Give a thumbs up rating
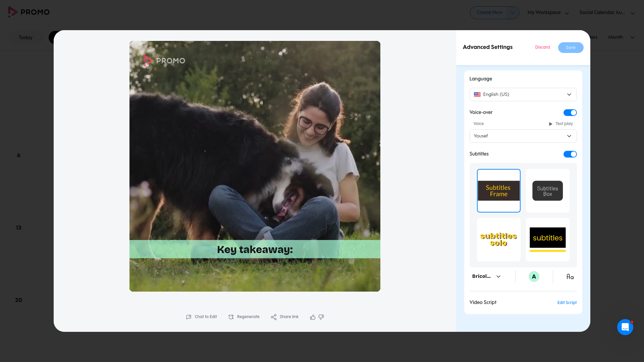 click(313, 317)
